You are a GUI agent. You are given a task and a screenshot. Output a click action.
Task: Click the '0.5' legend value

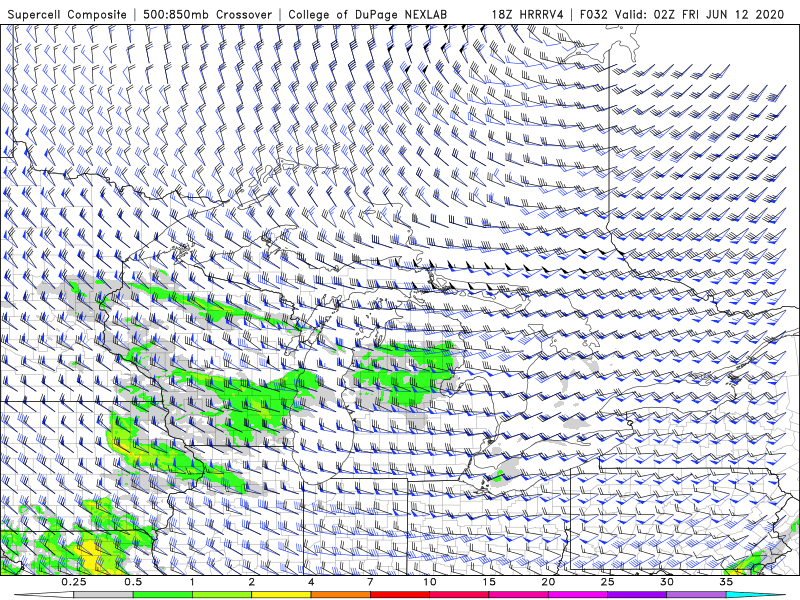click(x=133, y=582)
